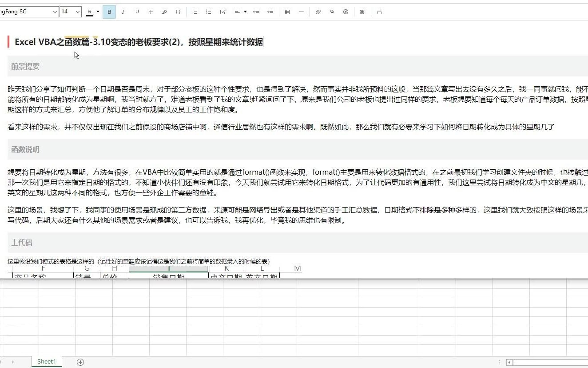
Task: Create a bulleted list
Action: pos(195,12)
